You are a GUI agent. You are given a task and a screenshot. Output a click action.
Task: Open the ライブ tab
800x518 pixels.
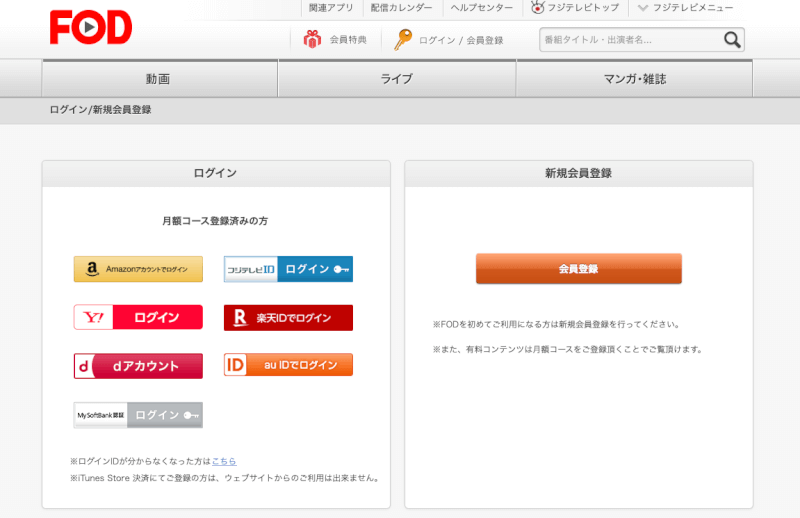pyautogui.click(x=397, y=79)
